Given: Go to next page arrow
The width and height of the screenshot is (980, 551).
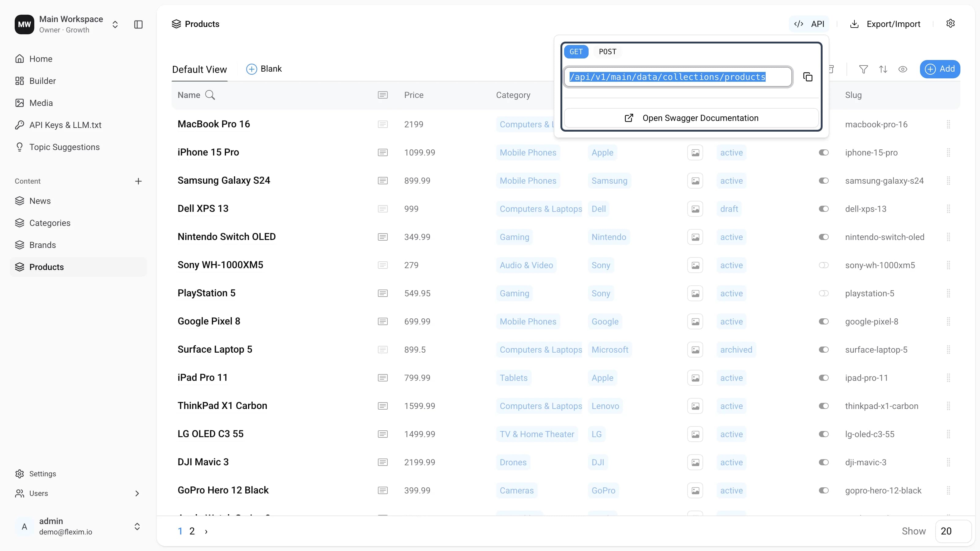Looking at the screenshot, I should [206, 531].
